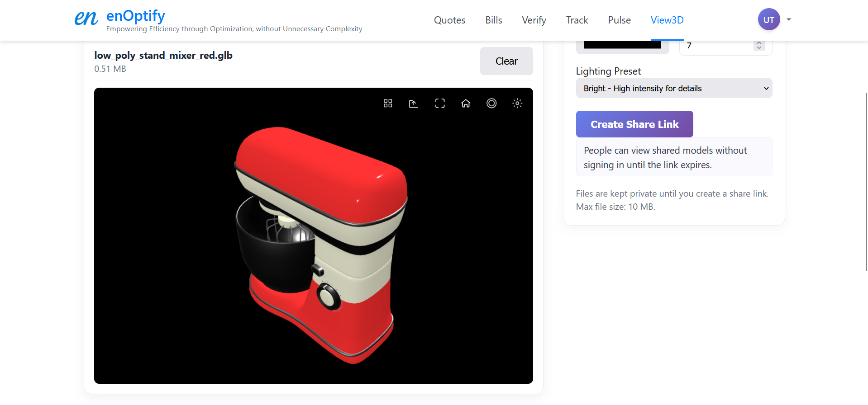The image size is (868, 405).
Task: Click the Lighting Preset label
Action: [608, 71]
